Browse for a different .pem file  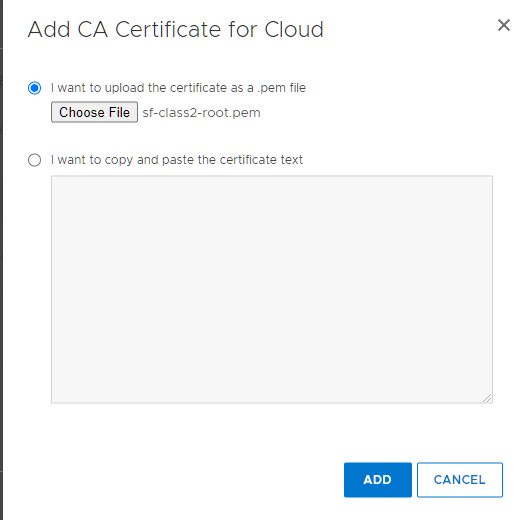(94, 112)
